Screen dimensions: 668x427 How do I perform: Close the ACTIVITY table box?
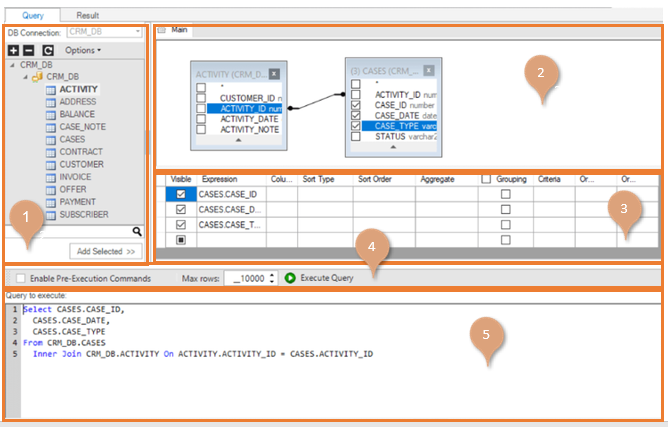point(274,73)
